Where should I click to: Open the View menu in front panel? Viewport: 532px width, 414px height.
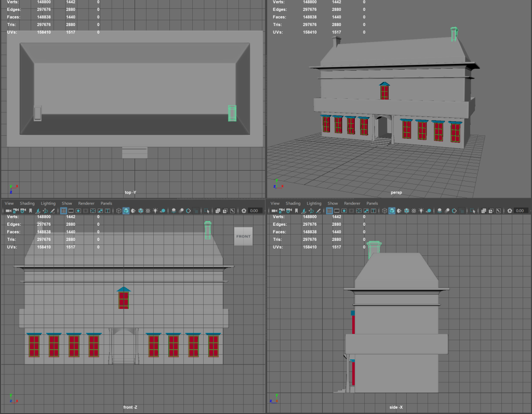coord(9,203)
